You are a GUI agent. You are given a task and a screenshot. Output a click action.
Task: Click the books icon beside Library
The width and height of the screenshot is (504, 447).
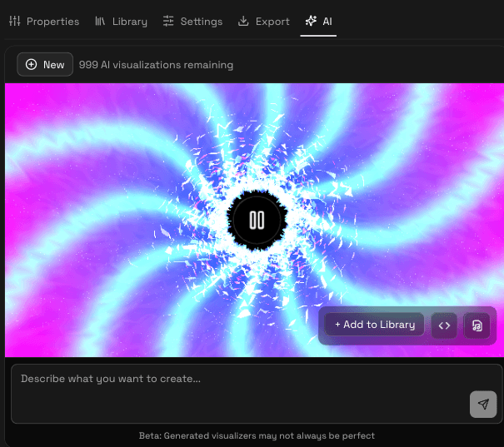101,21
